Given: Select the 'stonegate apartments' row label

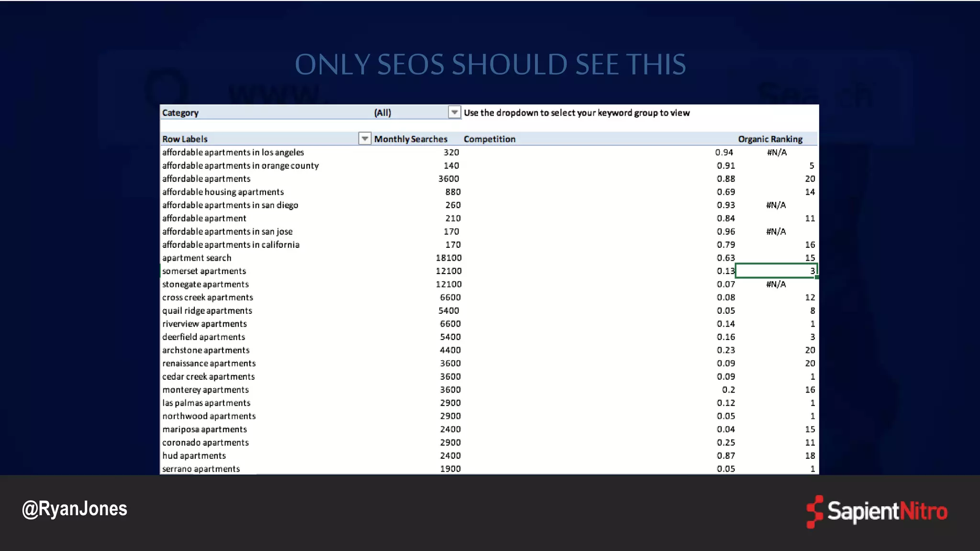Looking at the screenshot, I should click(205, 284).
